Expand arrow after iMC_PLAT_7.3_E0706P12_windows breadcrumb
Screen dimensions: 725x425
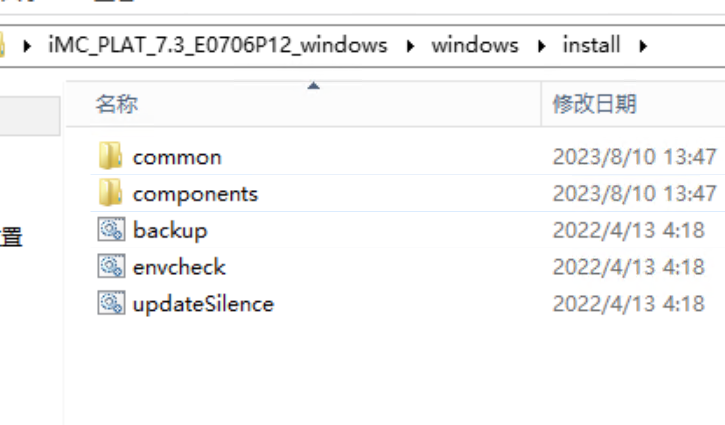[409, 45]
